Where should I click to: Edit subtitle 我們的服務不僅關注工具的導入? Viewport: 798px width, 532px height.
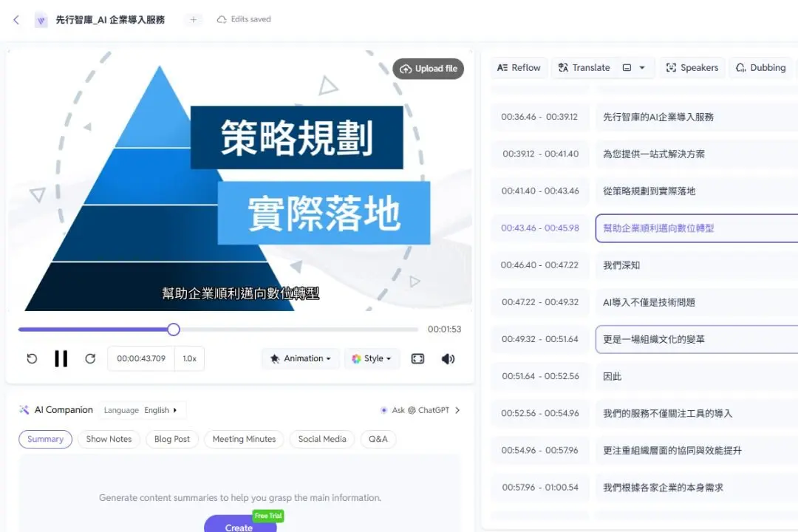697,413
